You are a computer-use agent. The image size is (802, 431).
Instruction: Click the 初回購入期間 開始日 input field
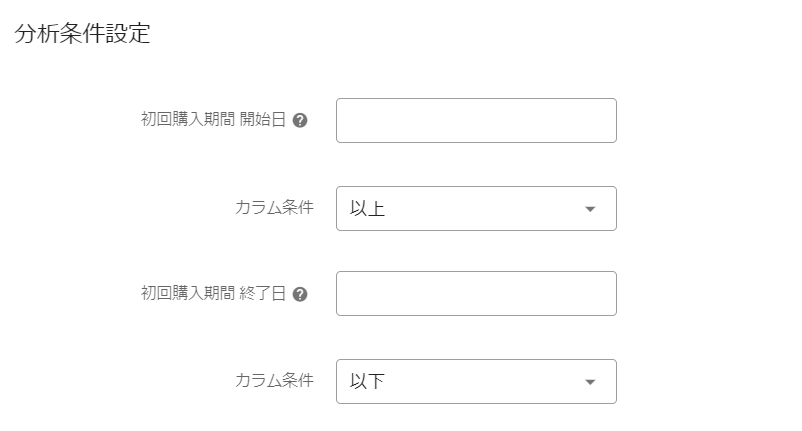coord(476,120)
